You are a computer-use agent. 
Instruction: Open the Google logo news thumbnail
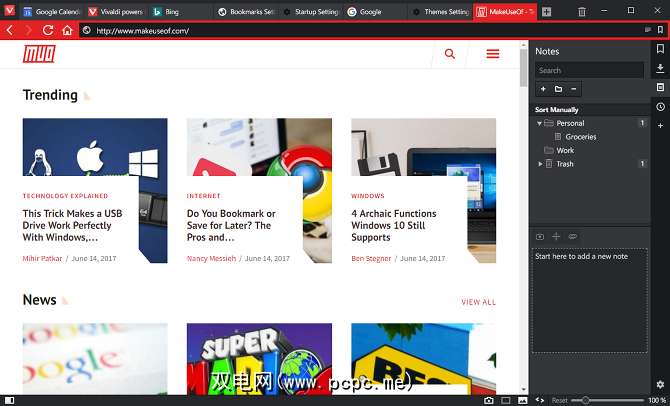95,359
